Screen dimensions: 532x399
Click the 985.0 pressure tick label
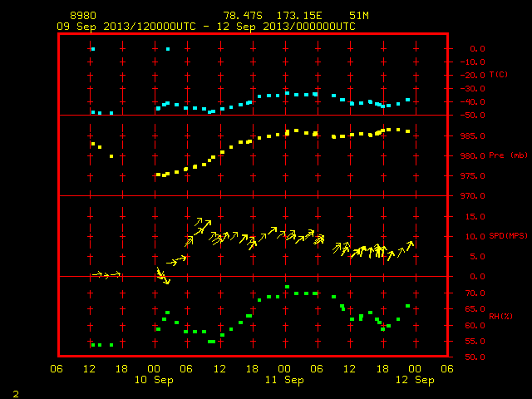473,136
